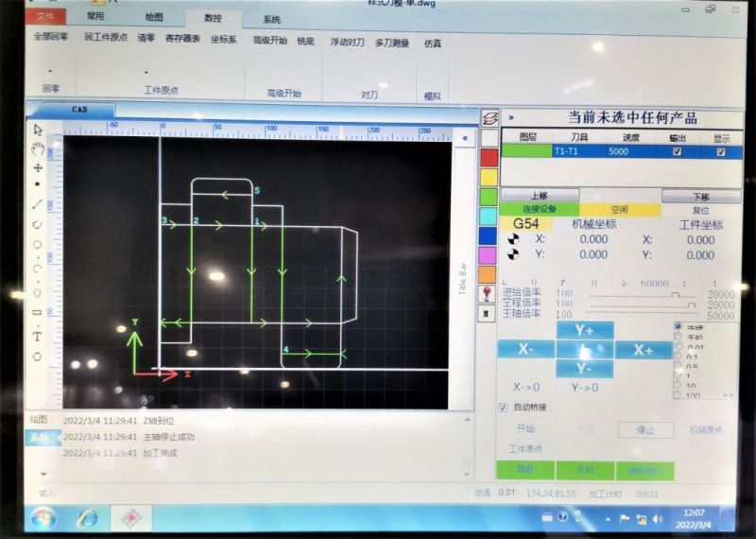Select the CAD canvas tab

click(79, 110)
